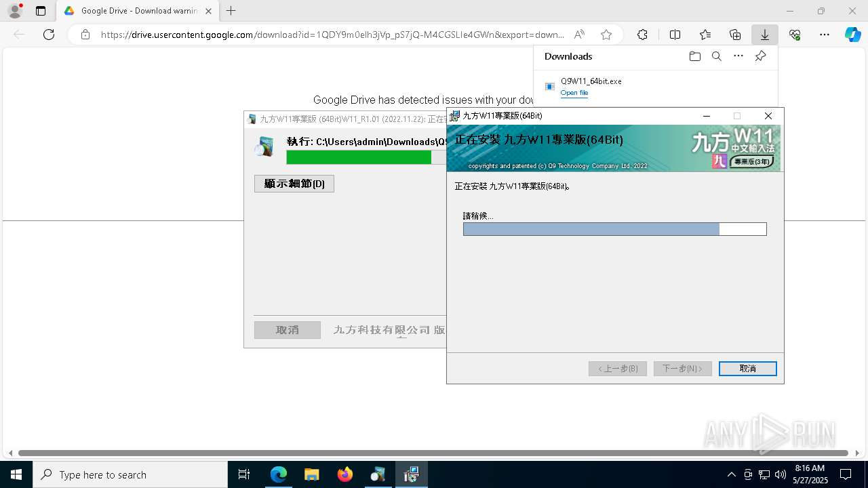Click the green extraction progress bar
The width and height of the screenshot is (868, 488).
[x=366, y=157]
